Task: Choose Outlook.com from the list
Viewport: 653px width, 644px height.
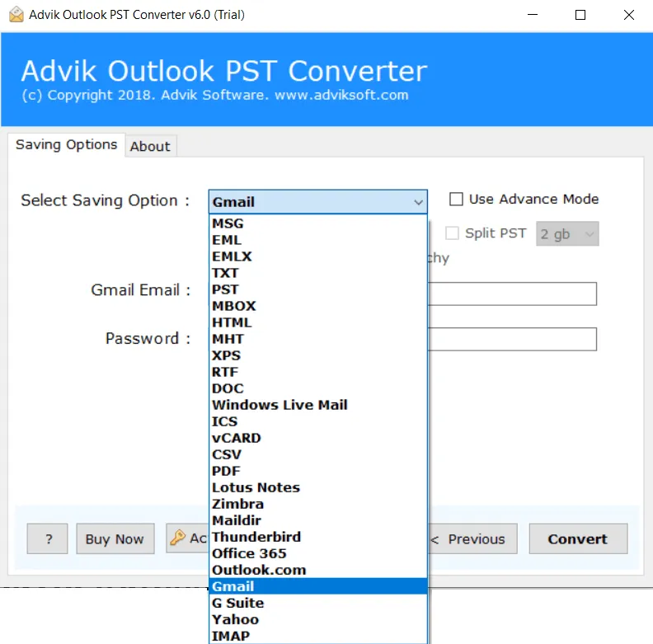Action: pyautogui.click(x=318, y=570)
